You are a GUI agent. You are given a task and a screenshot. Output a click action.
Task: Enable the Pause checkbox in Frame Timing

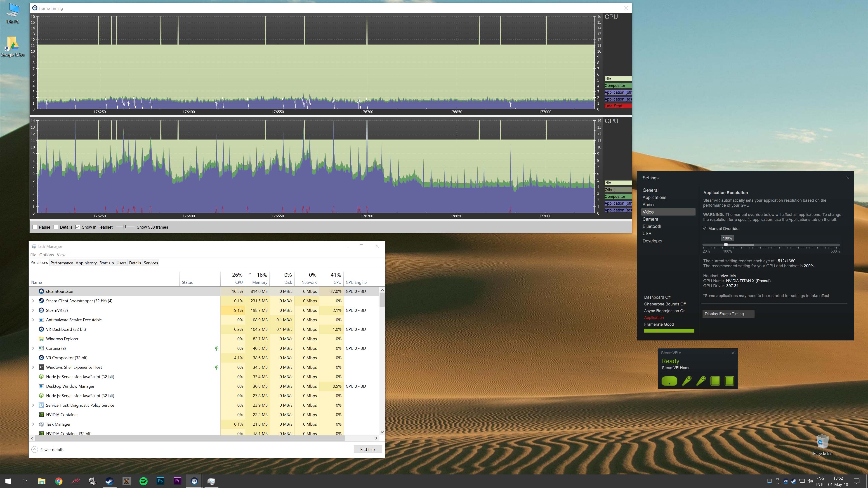point(35,227)
